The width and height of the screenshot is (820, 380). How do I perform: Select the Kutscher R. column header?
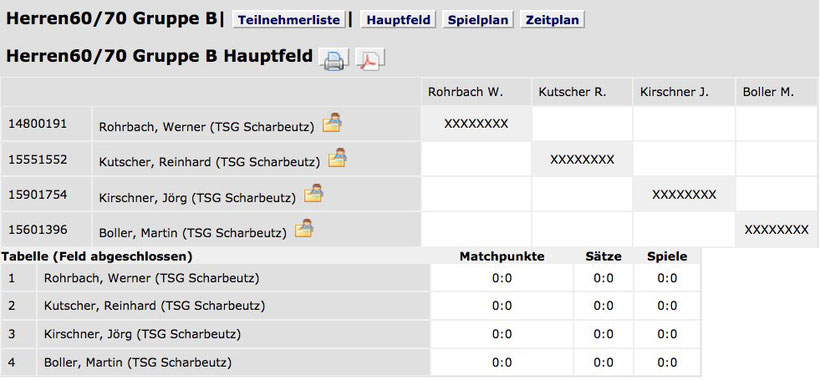(x=572, y=93)
